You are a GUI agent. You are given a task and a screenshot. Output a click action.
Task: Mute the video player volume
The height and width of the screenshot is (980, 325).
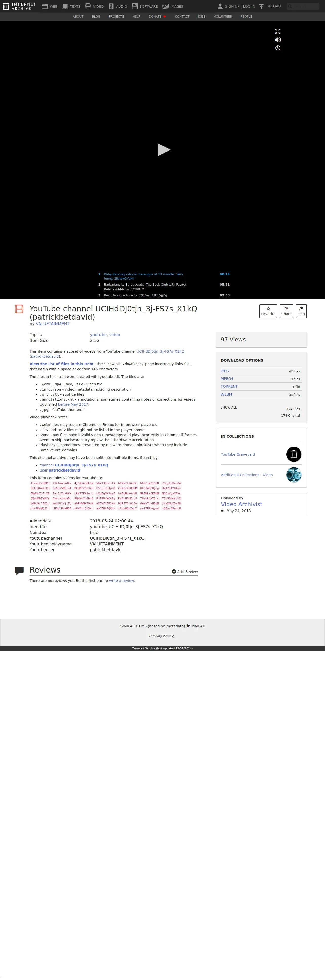(x=278, y=39)
